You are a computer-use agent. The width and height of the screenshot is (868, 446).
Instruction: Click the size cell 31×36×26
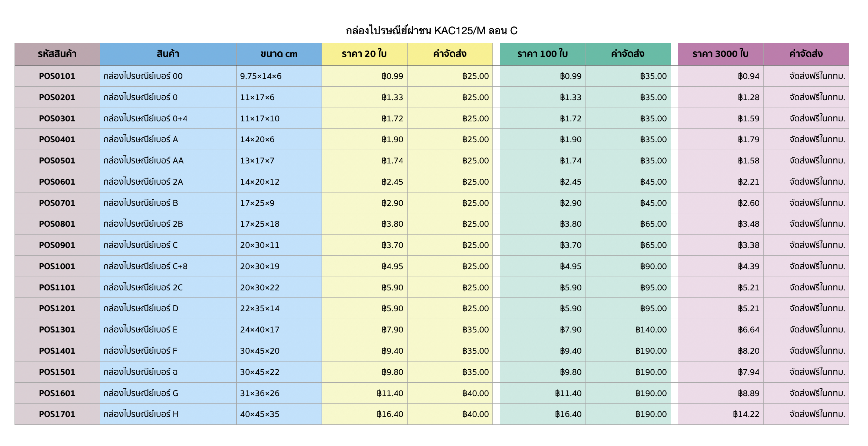[259, 393]
